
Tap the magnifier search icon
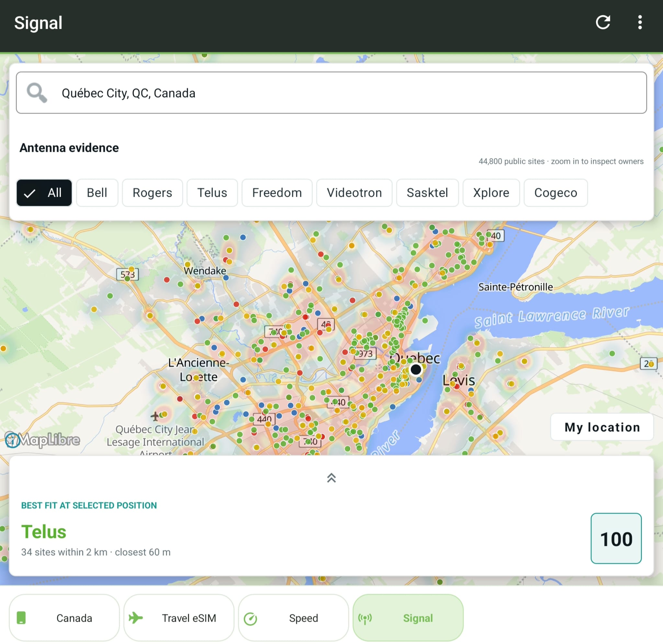pyautogui.click(x=37, y=93)
